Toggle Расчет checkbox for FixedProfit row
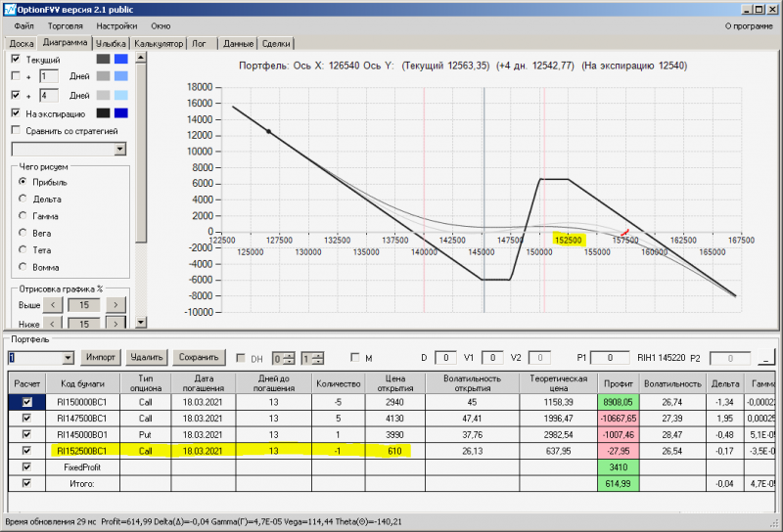Viewport: 783px width, 532px height. click(x=27, y=467)
